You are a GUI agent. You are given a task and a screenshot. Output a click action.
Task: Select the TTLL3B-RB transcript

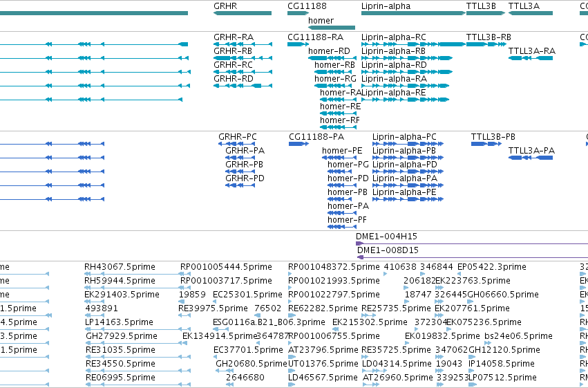486,44
